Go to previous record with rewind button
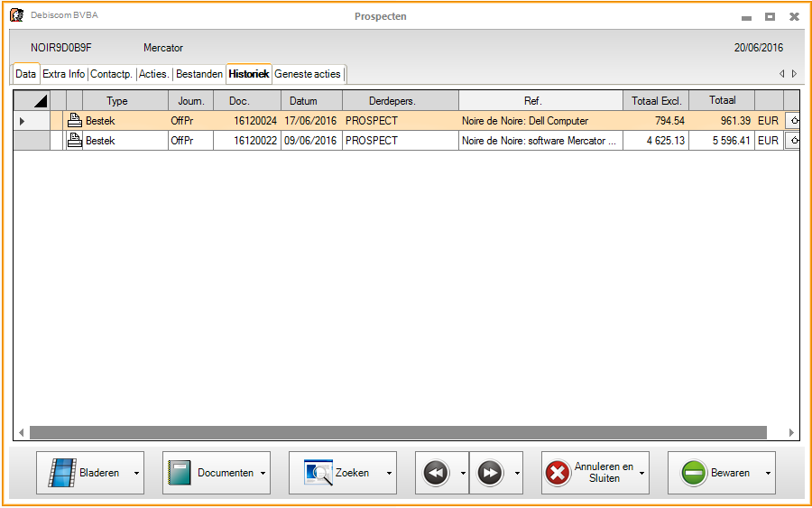Screen dimensions: 812x508 coord(437,473)
